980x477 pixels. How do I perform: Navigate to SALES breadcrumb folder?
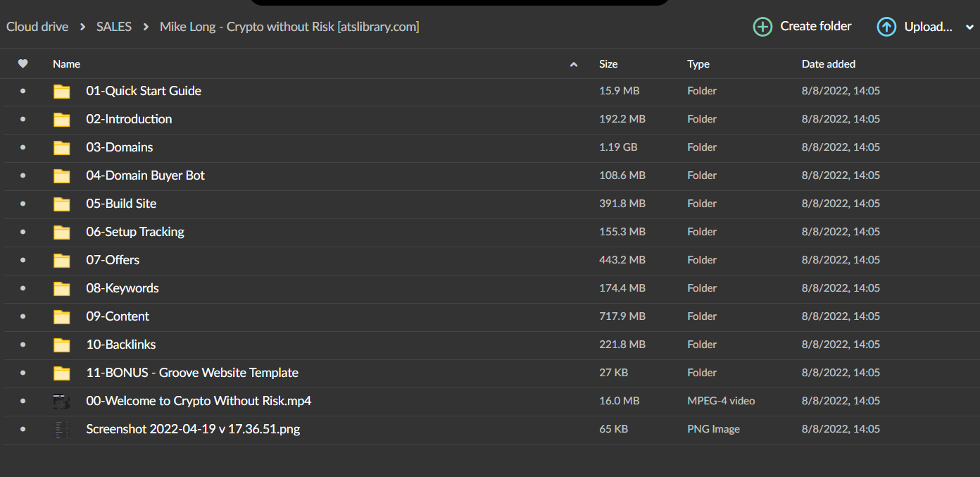(x=114, y=27)
